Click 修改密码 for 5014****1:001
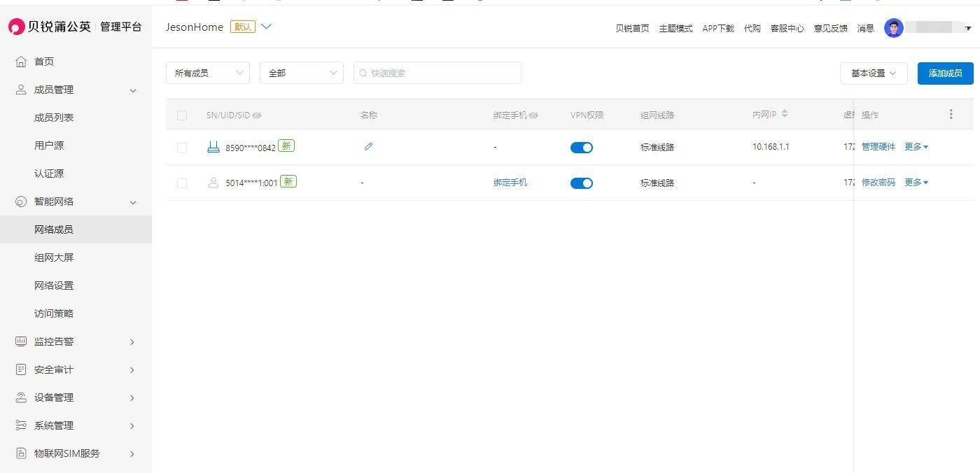980x473 pixels. point(878,183)
